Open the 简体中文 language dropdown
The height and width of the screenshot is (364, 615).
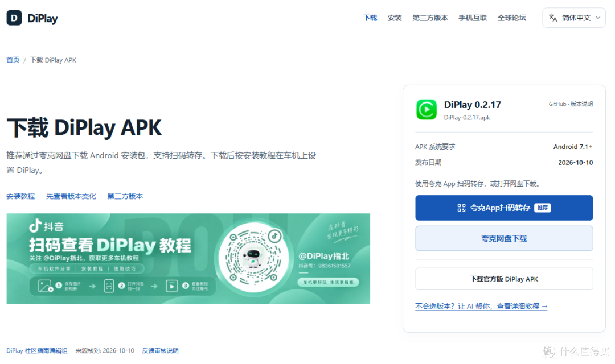574,18
